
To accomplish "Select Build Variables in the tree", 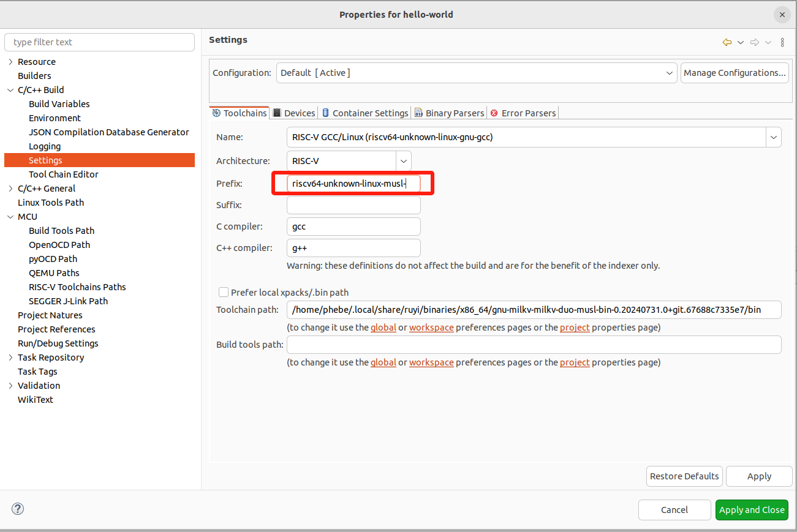I will tap(59, 104).
